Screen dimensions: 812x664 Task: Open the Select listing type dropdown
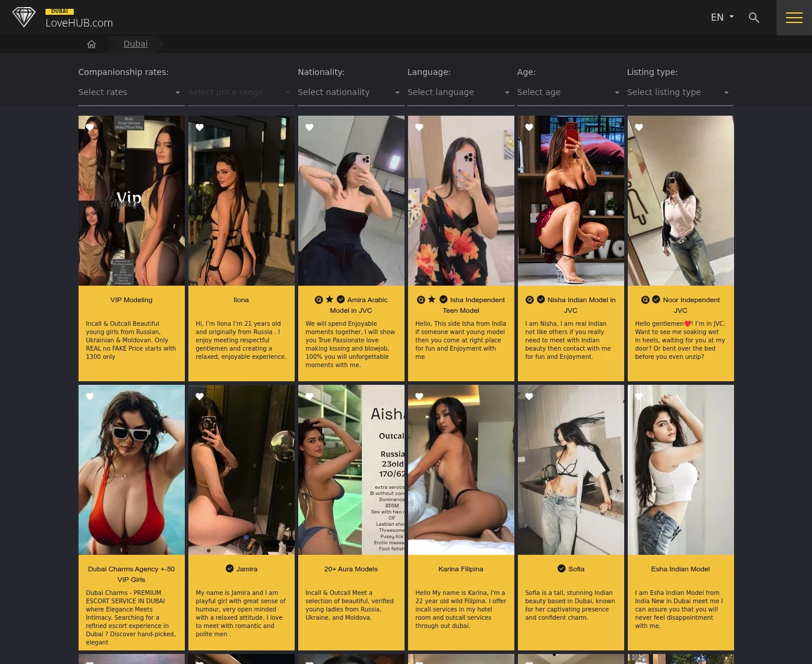(x=680, y=93)
